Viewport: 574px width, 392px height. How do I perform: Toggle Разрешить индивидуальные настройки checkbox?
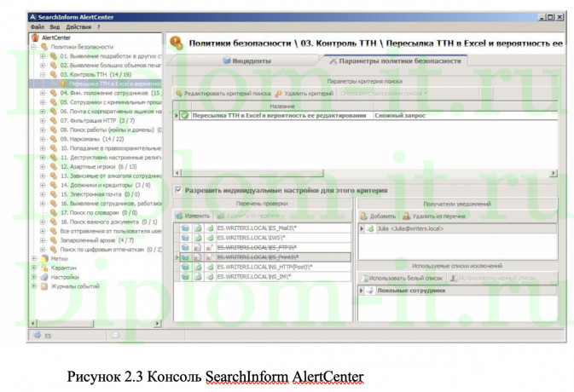177,190
